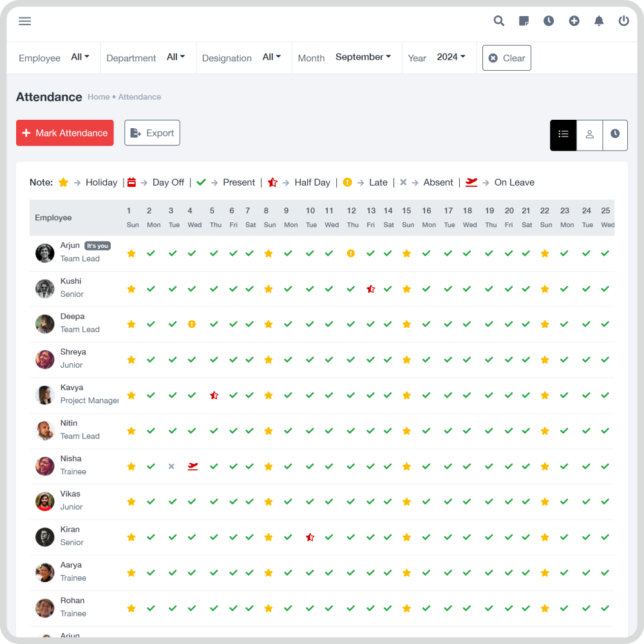Open Arjun's profile avatar
The width and height of the screenshot is (644, 644).
45,253
